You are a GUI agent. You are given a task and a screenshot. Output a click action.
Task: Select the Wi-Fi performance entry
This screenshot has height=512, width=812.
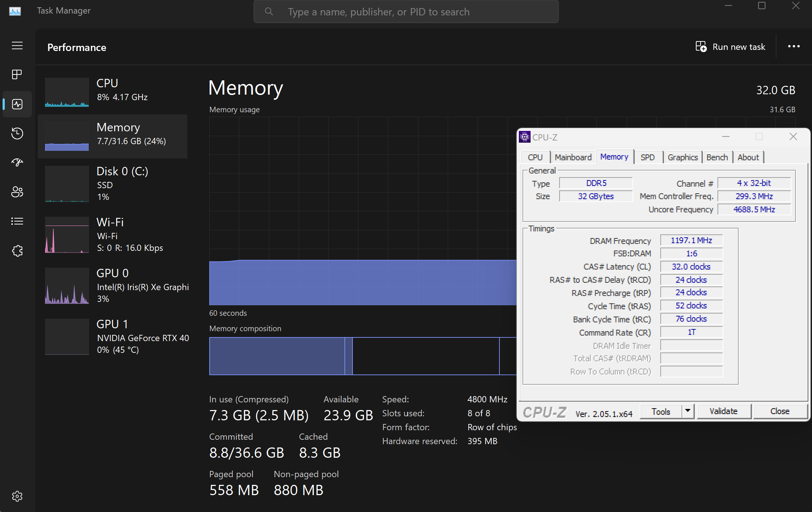pyautogui.click(x=112, y=235)
